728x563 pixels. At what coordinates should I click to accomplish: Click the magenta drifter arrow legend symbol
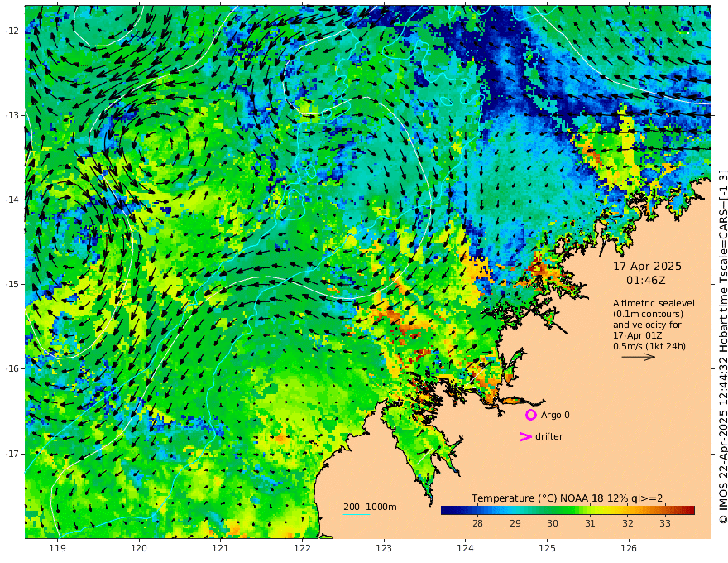pos(525,436)
